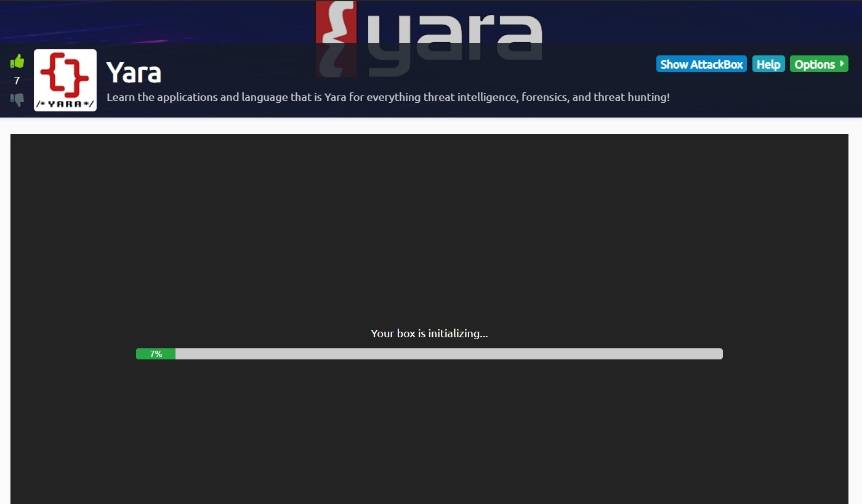Click the arrow on the Options button

click(842, 64)
